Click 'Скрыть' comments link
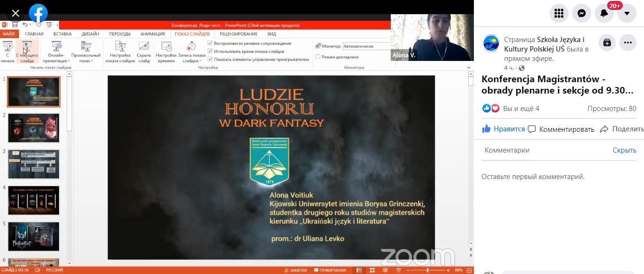Screen dimensions: 644x274 click(x=624, y=150)
